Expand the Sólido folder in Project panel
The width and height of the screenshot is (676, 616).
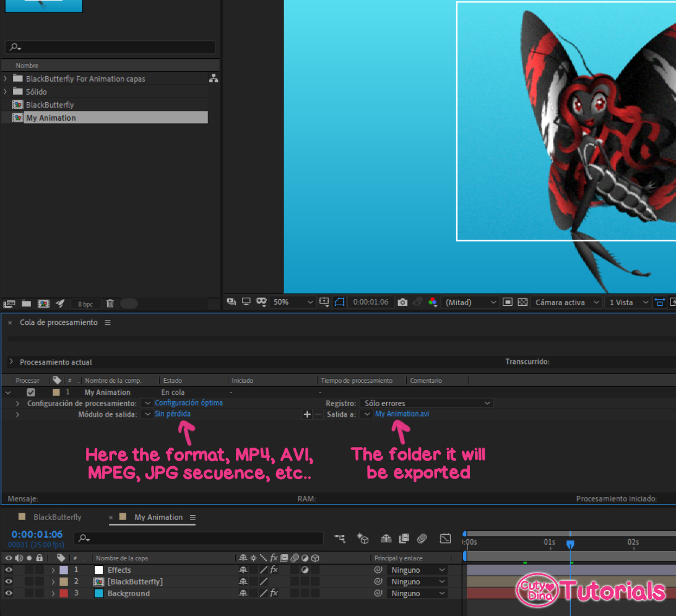click(6, 92)
